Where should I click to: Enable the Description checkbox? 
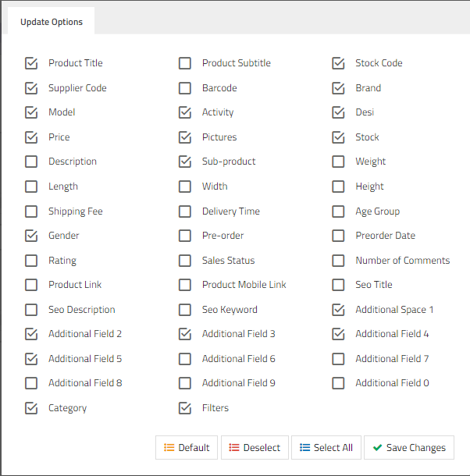pos(31,162)
